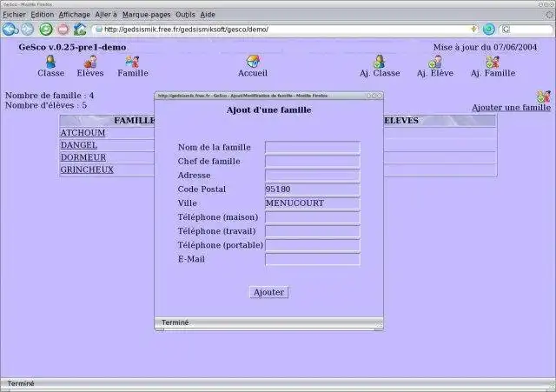Click the GeSco v.0.25-pre1-demo title text
This screenshot has width=556, height=392.
(72, 47)
